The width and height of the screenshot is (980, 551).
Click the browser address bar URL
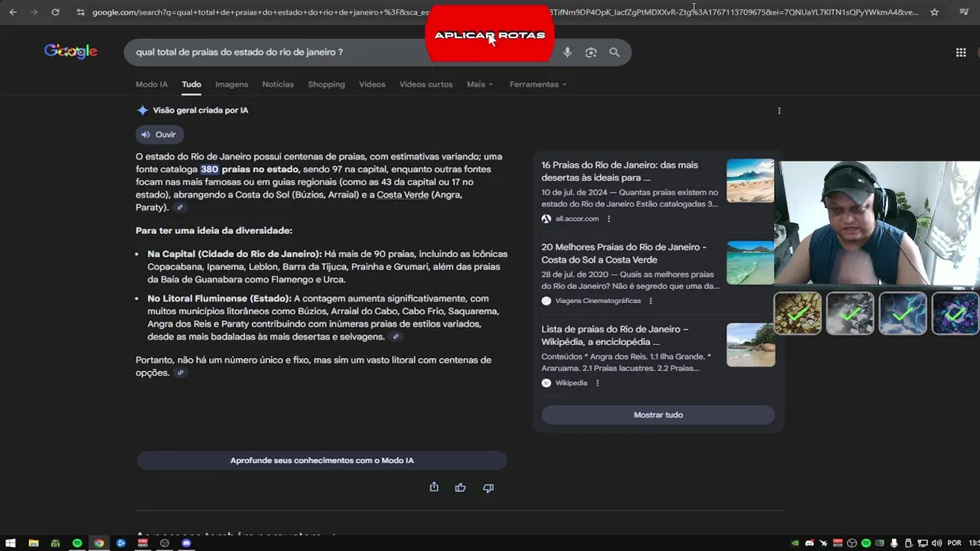(505, 12)
